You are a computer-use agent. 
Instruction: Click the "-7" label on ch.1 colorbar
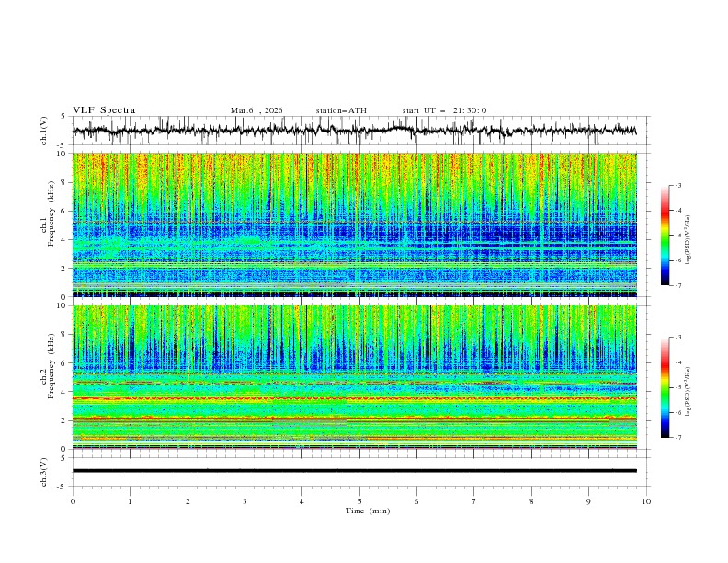pyautogui.click(x=677, y=285)
